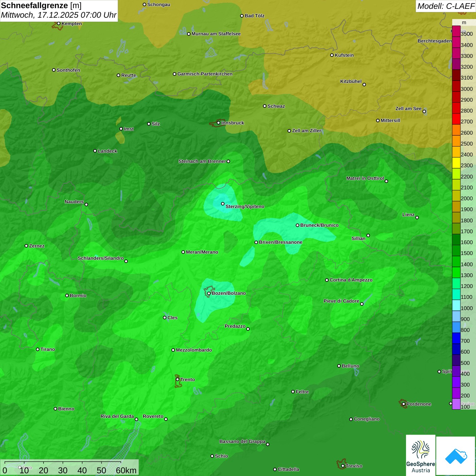
Task: Select the bright blue legend swatch
Action: (456, 339)
